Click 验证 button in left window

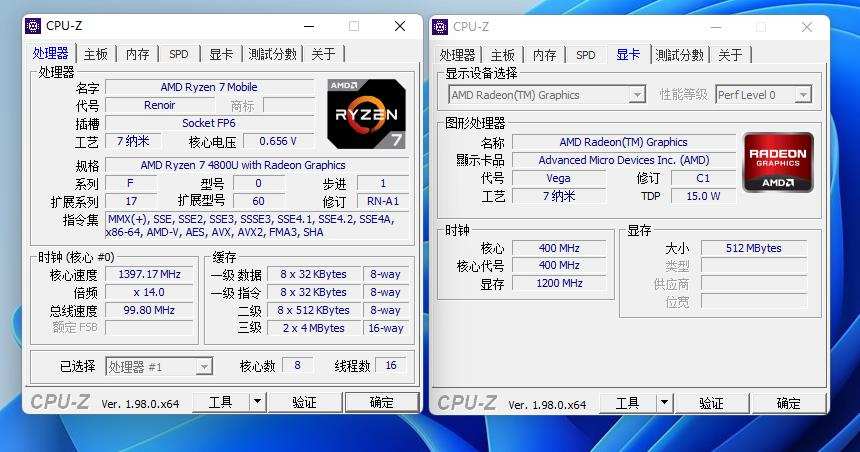tap(304, 402)
